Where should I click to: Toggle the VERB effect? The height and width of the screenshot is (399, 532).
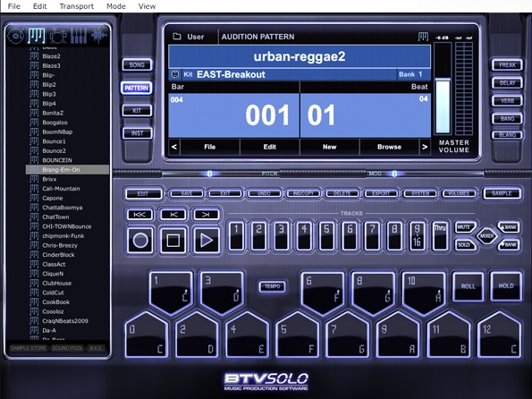pyautogui.click(x=507, y=101)
